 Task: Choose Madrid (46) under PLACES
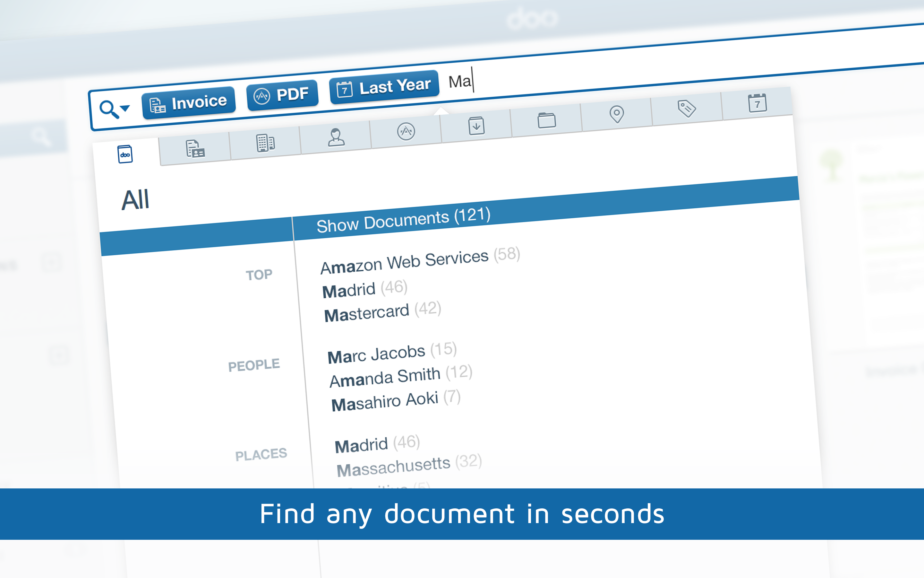(377, 444)
